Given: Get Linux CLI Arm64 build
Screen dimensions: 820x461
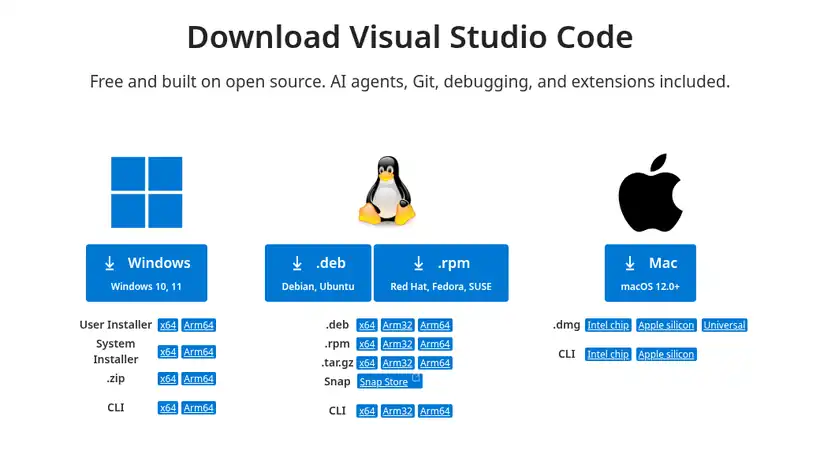Looking at the screenshot, I should pos(435,411).
